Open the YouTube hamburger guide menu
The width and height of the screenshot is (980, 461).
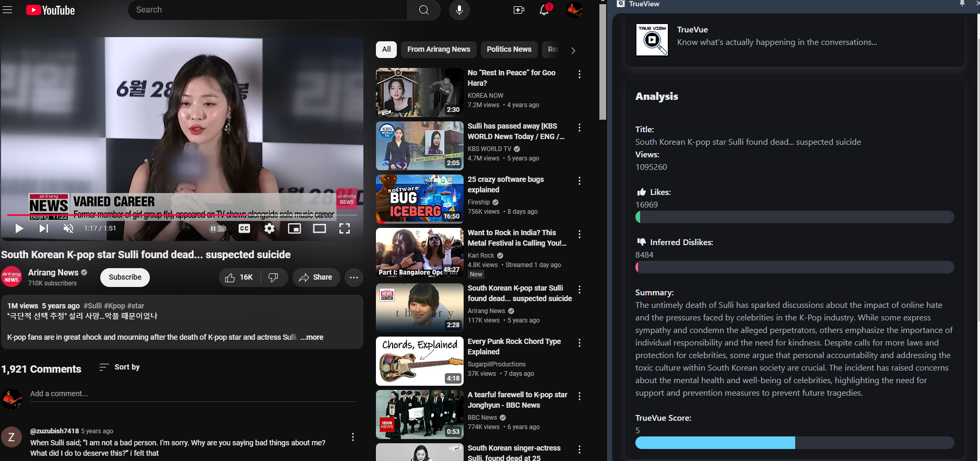coord(7,10)
